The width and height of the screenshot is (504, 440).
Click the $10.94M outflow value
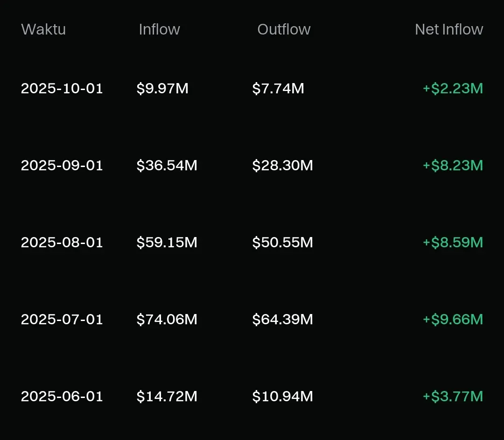(x=282, y=396)
